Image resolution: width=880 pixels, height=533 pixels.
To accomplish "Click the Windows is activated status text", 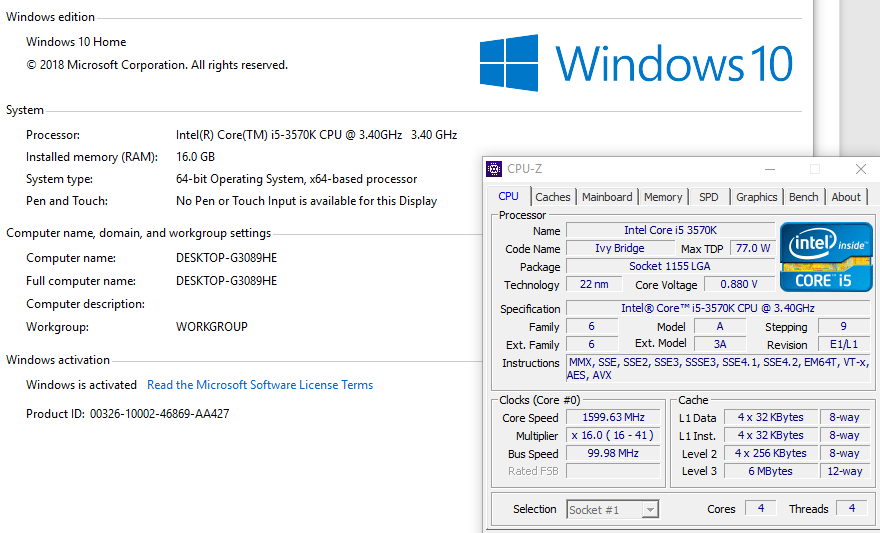I will pos(81,385).
